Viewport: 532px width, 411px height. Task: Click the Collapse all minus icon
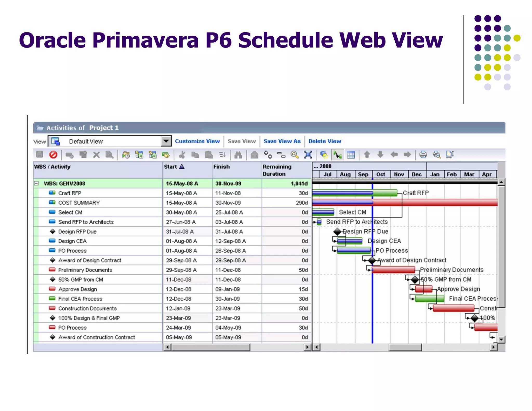(x=281, y=155)
